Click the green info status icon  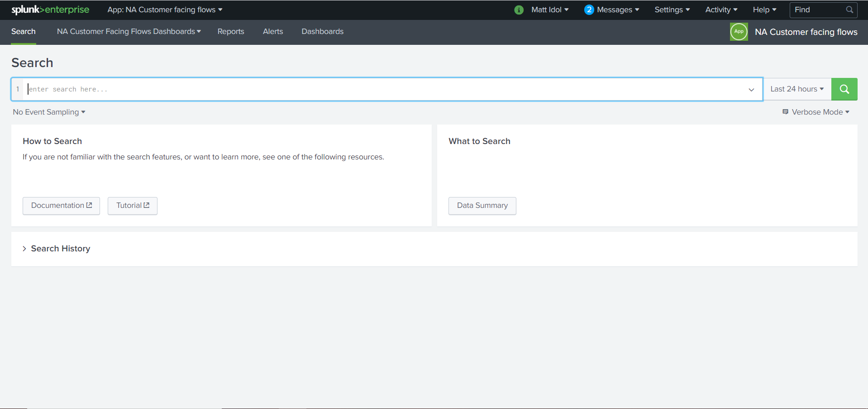[519, 10]
